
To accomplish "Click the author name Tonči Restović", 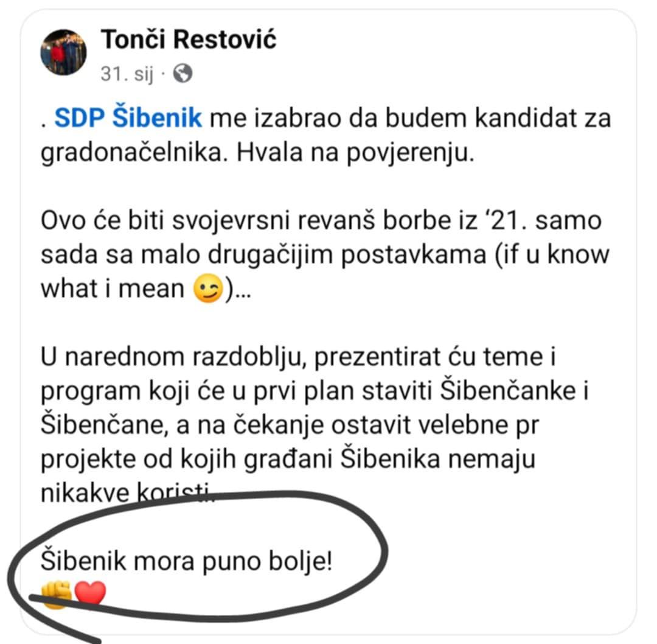I will click(x=189, y=40).
